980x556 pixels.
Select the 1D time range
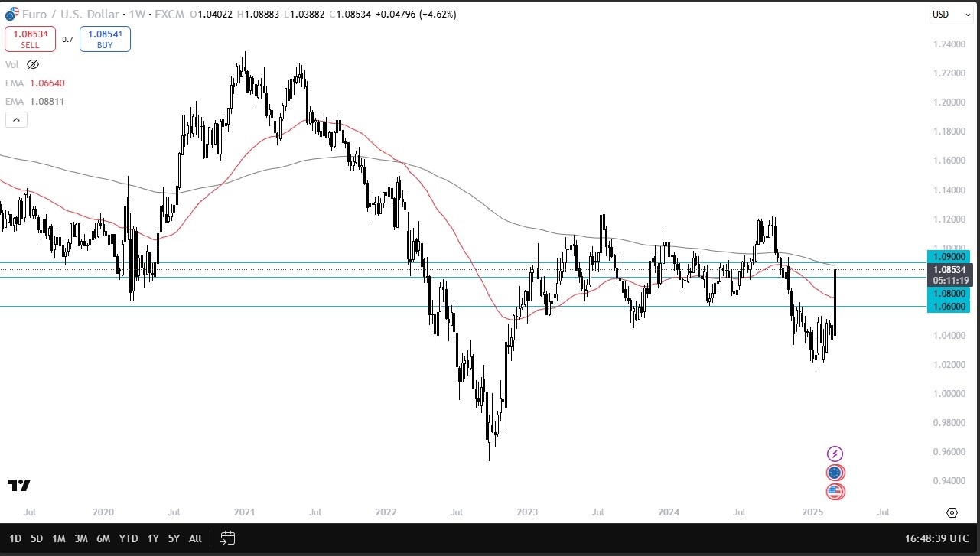(15, 538)
